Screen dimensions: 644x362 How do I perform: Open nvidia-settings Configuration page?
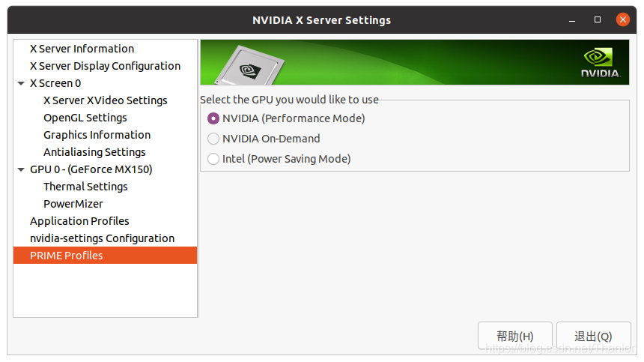[102, 238]
